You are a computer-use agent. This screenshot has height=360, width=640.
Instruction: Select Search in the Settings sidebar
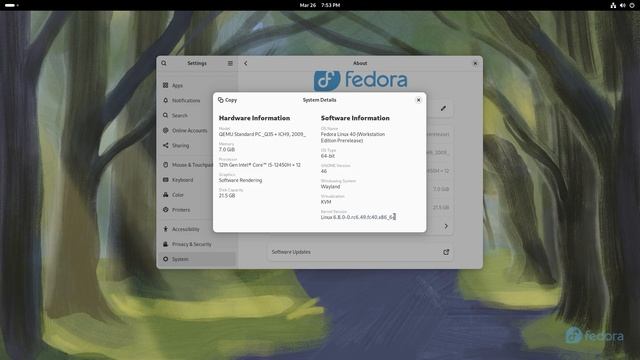click(x=197, y=116)
